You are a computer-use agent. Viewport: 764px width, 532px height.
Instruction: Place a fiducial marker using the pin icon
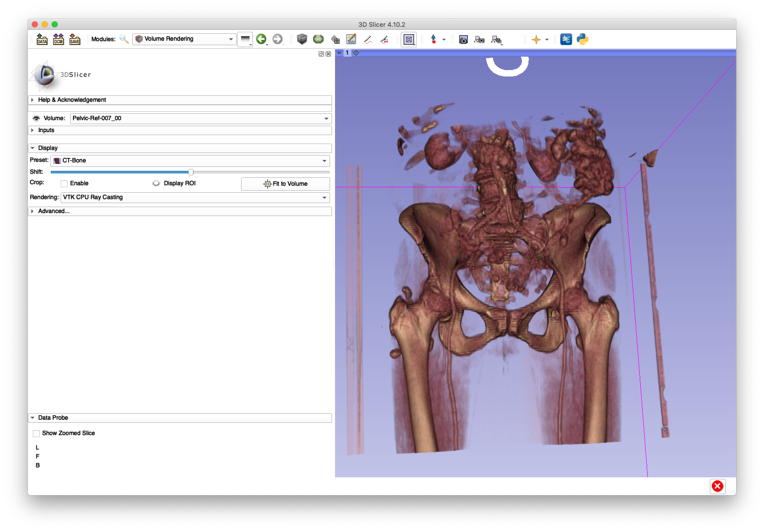(x=434, y=39)
